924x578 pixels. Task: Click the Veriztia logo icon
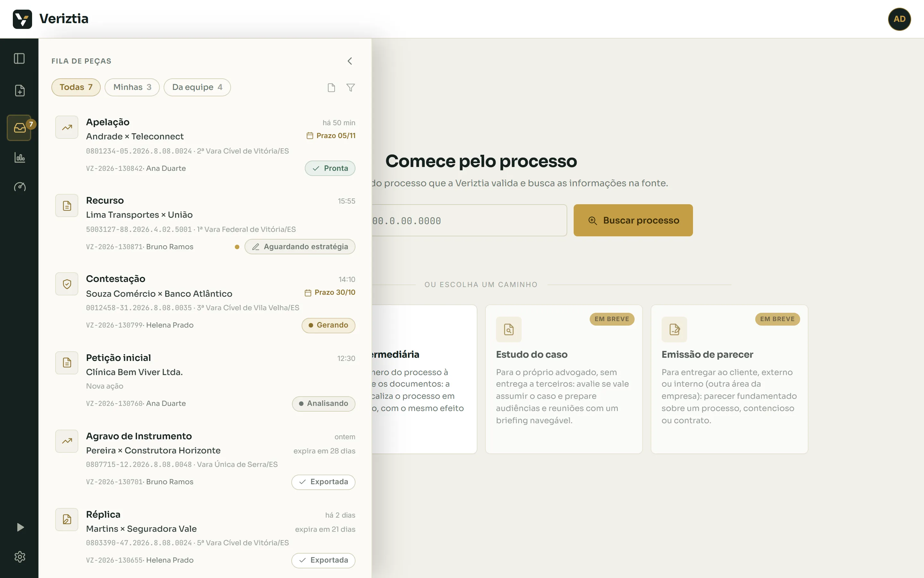pos(22,19)
